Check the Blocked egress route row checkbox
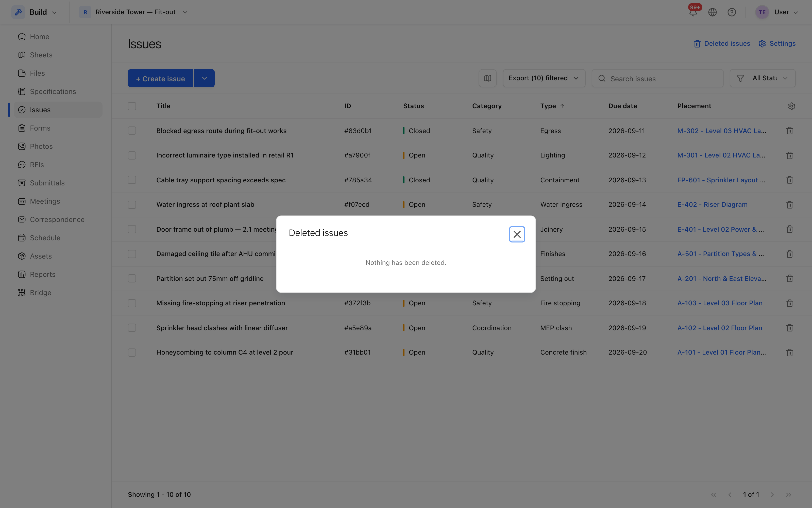 pyautogui.click(x=132, y=131)
